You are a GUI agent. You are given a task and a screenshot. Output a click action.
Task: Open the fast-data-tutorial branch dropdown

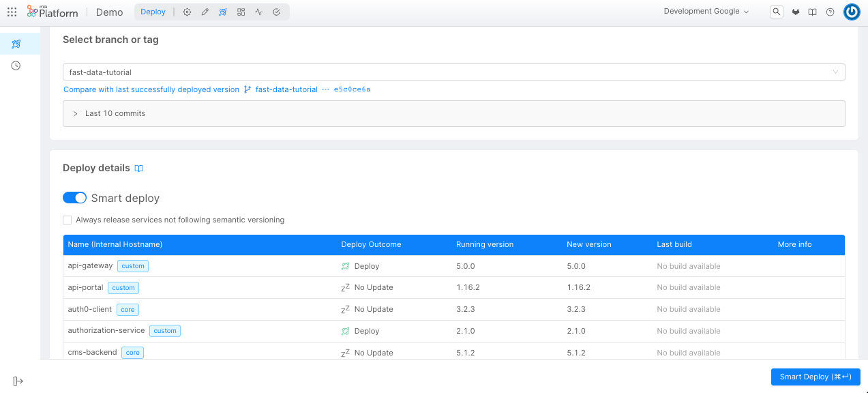click(453, 72)
